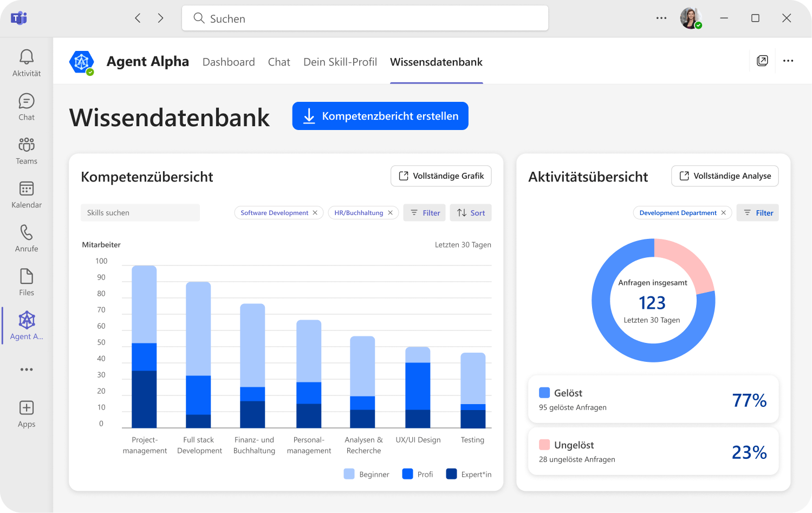The width and height of the screenshot is (812, 513).
Task: Remove the Development Department filter chip
Action: 724,213
